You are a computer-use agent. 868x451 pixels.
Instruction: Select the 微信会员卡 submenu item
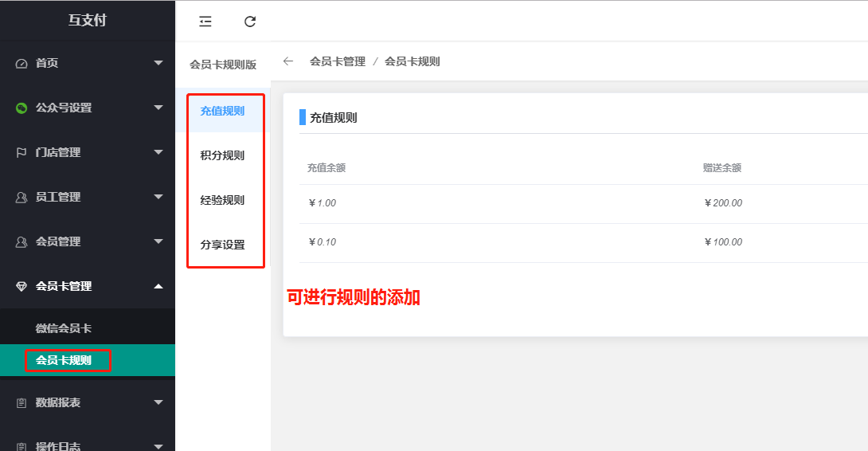[88, 328]
